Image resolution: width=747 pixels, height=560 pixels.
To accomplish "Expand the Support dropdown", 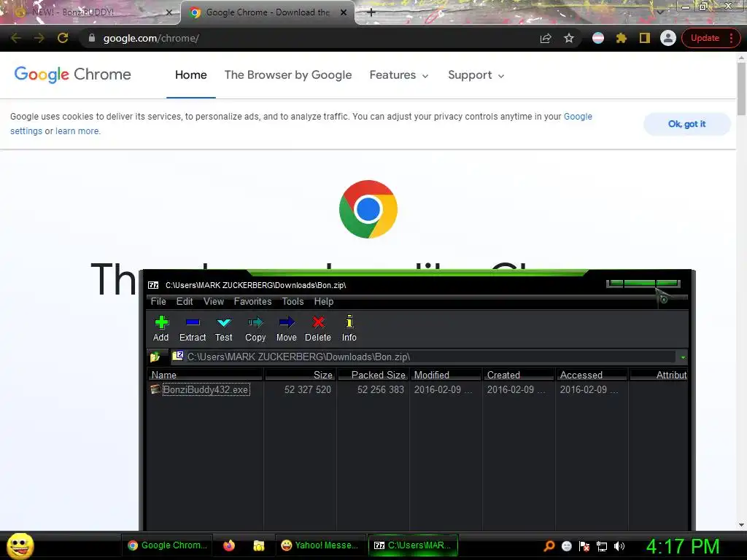I will (x=476, y=75).
